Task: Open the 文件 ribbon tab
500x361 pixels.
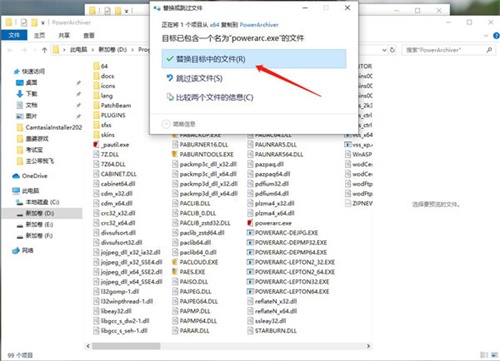Action: [14, 35]
